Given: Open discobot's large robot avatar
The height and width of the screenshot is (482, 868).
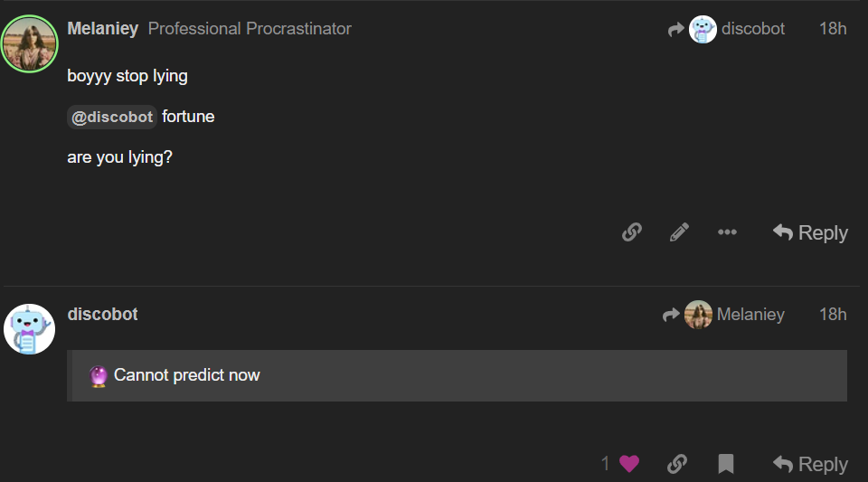Looking at the screenshot, I should pyautogui.click(x=30, y=329).
